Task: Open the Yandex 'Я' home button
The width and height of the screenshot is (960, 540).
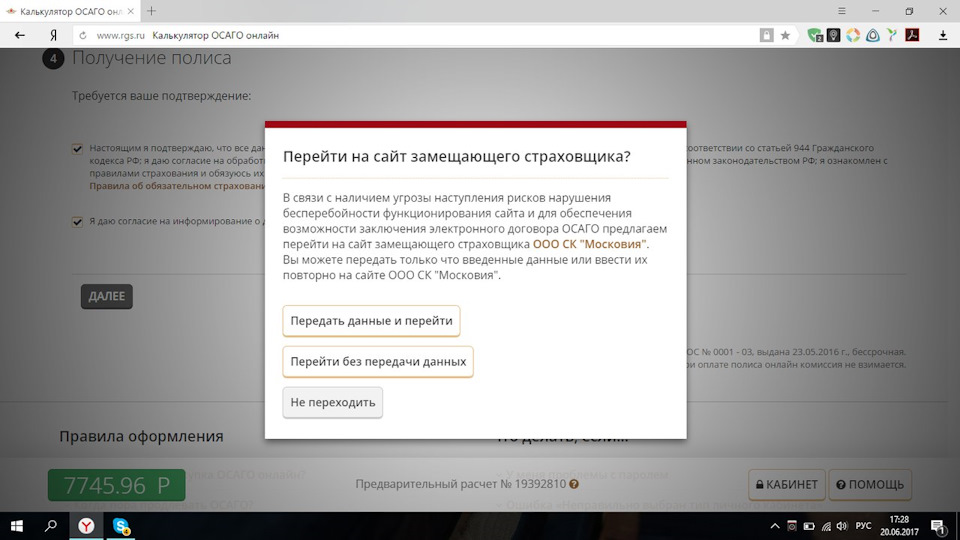Action: (x=53, y=36)
